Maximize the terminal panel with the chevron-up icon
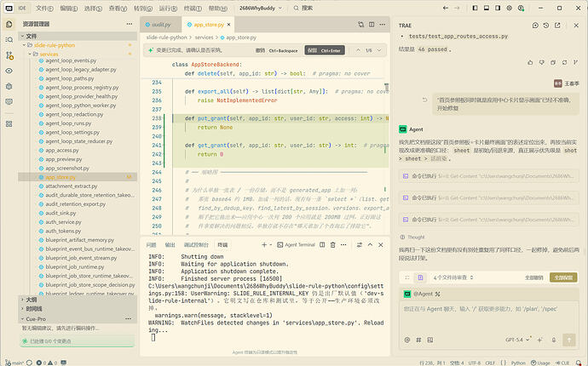The height and width of the screenshot is (366, 588). 370,244
